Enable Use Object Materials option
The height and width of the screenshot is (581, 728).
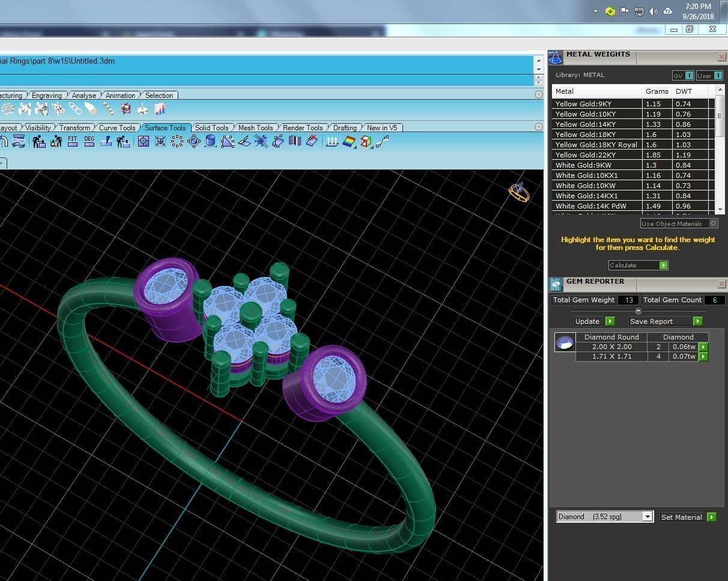click(x=679, y=224)
